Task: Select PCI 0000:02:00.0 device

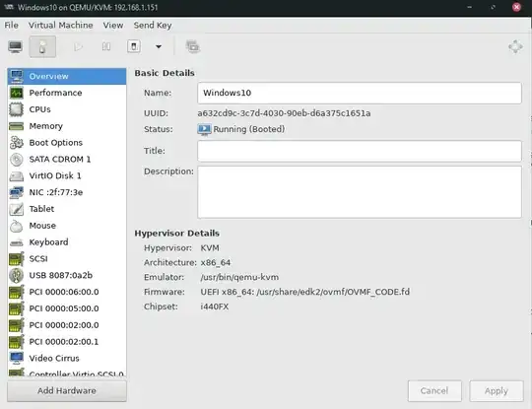Action: click(x=67, y=325)
